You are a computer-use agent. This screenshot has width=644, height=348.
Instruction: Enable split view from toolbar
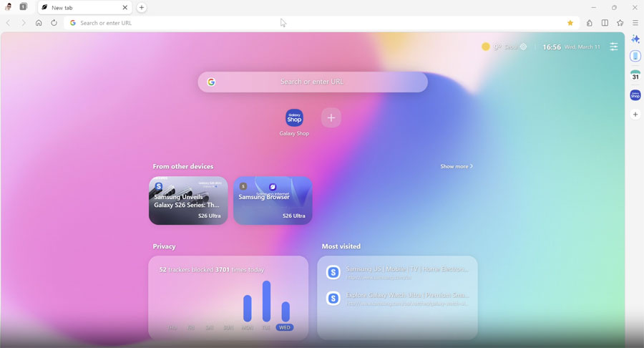click(x=605, y=23)
